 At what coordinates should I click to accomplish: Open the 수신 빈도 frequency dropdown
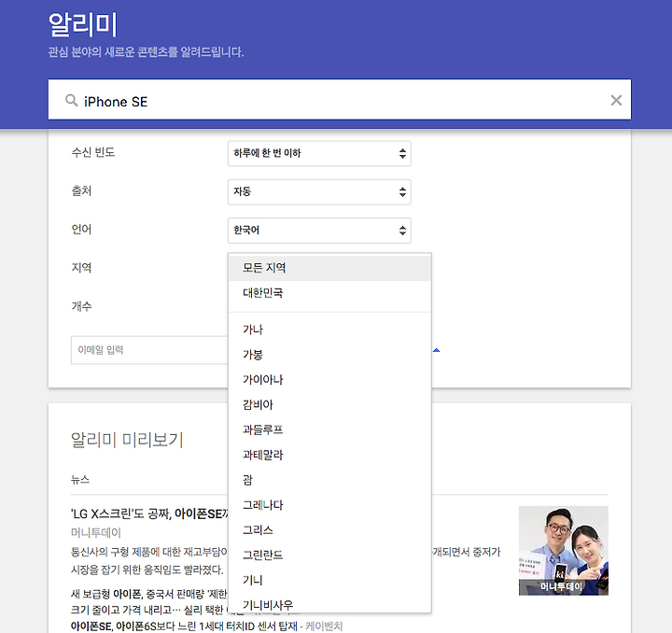pyautogui.click(x=319, y=153)
